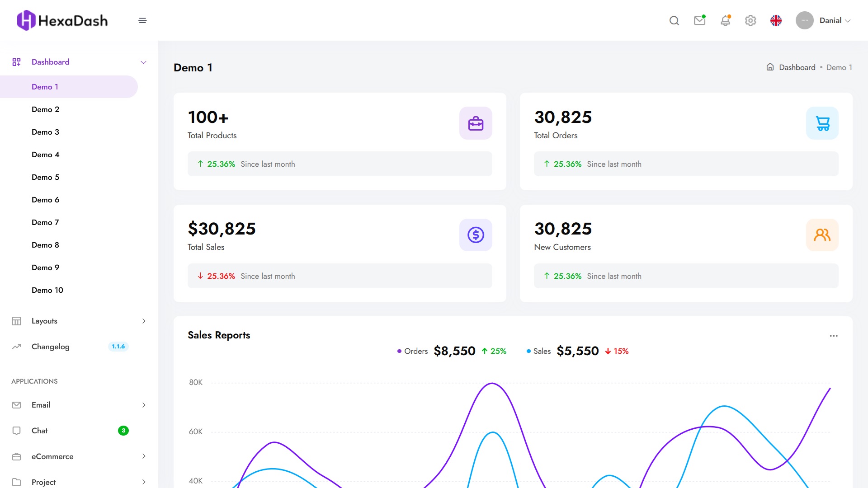Open the search icon in the header
Screen dimensions: 868x488
click(674, 20)
